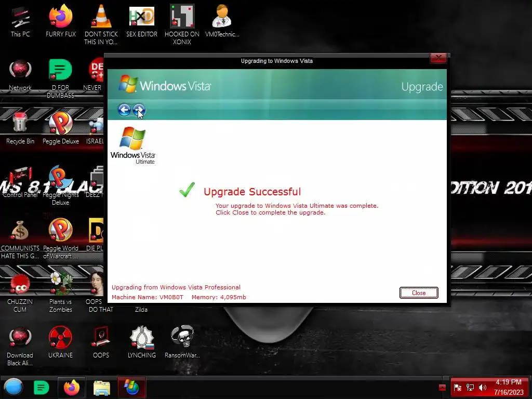Click the dialog title 'Upgrading to Windows Vista'
This screenshot has width=532, height=399.
pyautogui.click(x=277, y=61)
